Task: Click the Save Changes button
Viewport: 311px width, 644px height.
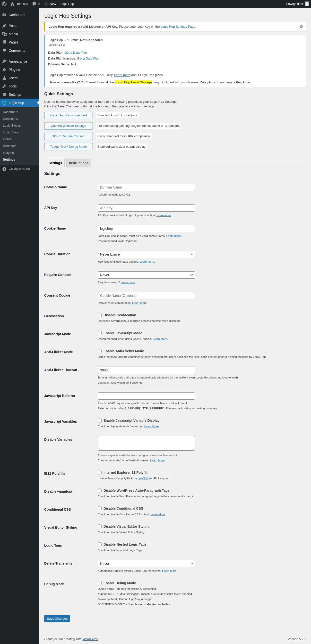Action: [x=57, y=619]
